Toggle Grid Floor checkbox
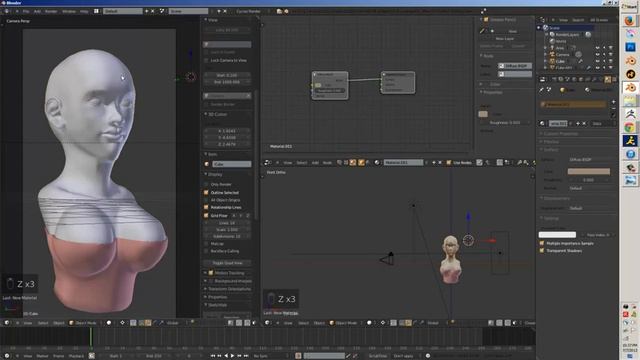 click(206, 216)
